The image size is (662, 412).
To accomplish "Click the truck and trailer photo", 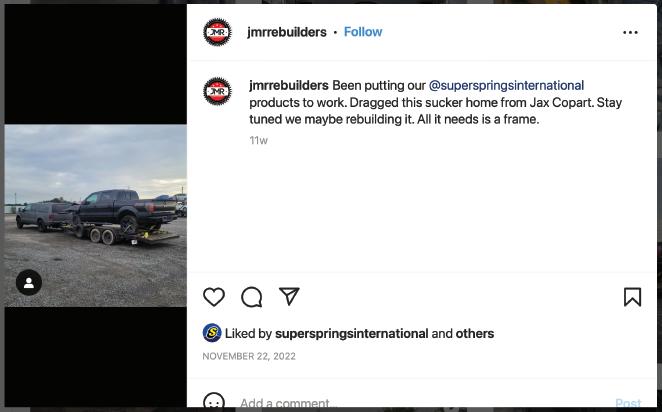I will pyautogui.click(x=95, y=215).
